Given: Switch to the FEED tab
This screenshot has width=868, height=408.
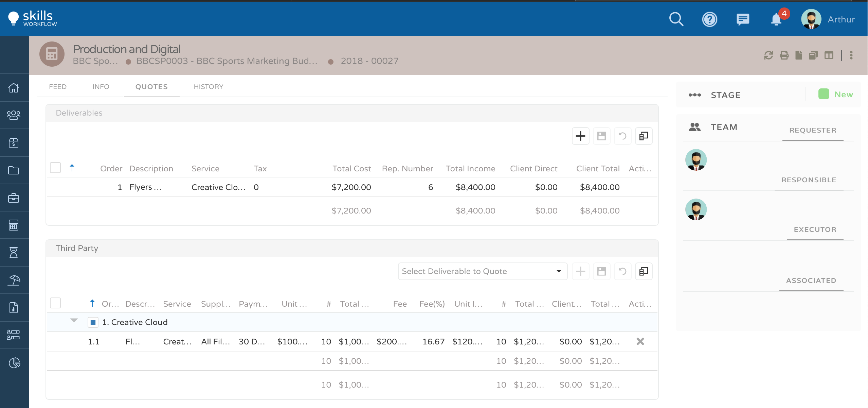Looking at the screenshot, I should click(x=58, y=87).
